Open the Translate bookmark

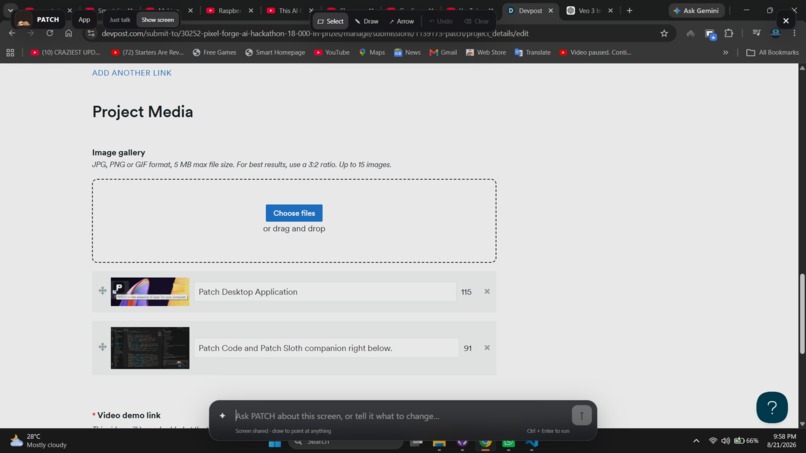click(x=533, y=52)
